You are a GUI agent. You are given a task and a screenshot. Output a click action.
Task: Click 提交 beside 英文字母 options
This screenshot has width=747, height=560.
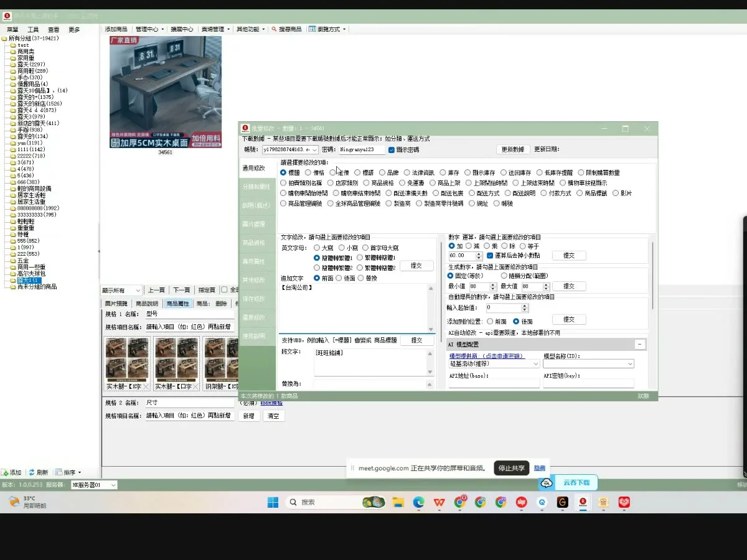(416, 266)
